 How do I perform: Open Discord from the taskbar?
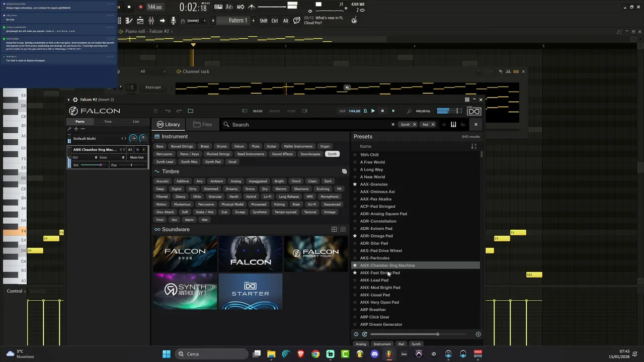[x=374, y=354]
